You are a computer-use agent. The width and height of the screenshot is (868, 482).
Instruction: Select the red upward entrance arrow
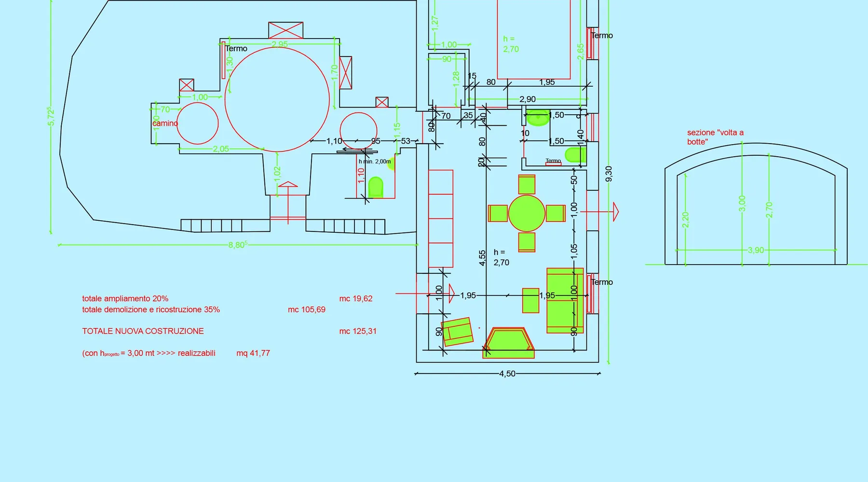pos(288,185)
